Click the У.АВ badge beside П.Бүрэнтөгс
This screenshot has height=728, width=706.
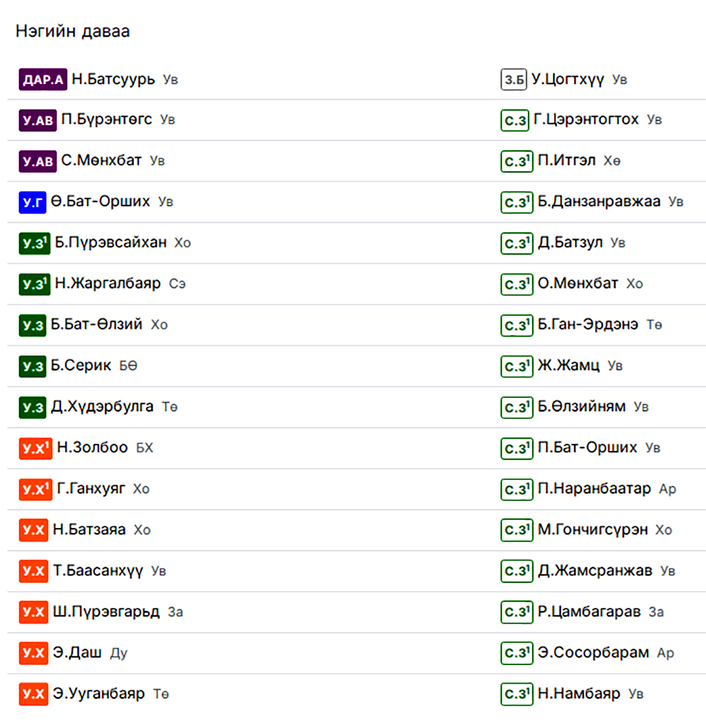click(37, 120)
